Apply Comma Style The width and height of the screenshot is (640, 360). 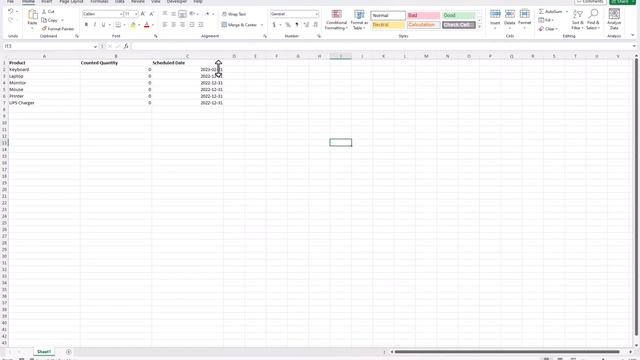[x=297, y=25]
